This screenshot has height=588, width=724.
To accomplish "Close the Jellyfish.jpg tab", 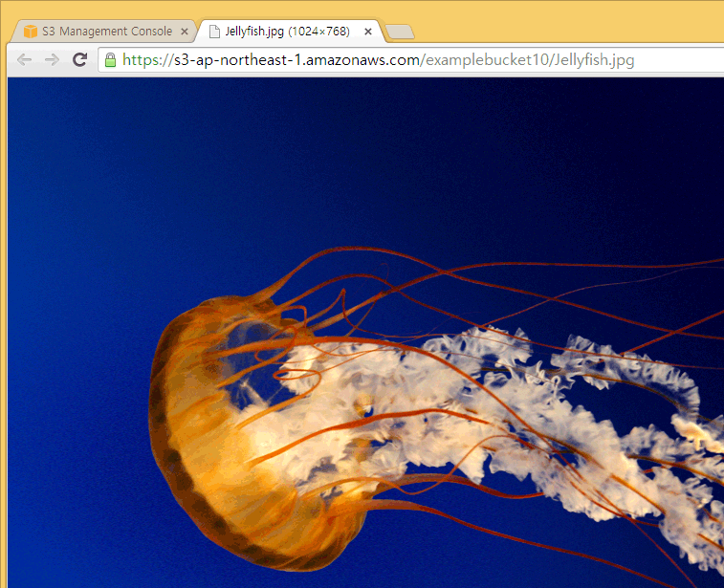I will coord(368,32).
